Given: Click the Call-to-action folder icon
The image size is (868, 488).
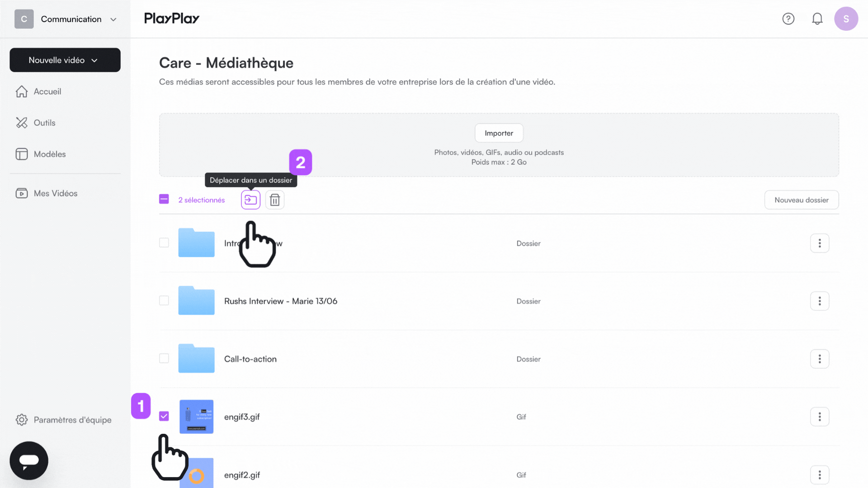Looking at the screenshot, I should pyautogui.click(x=196, y=358).
